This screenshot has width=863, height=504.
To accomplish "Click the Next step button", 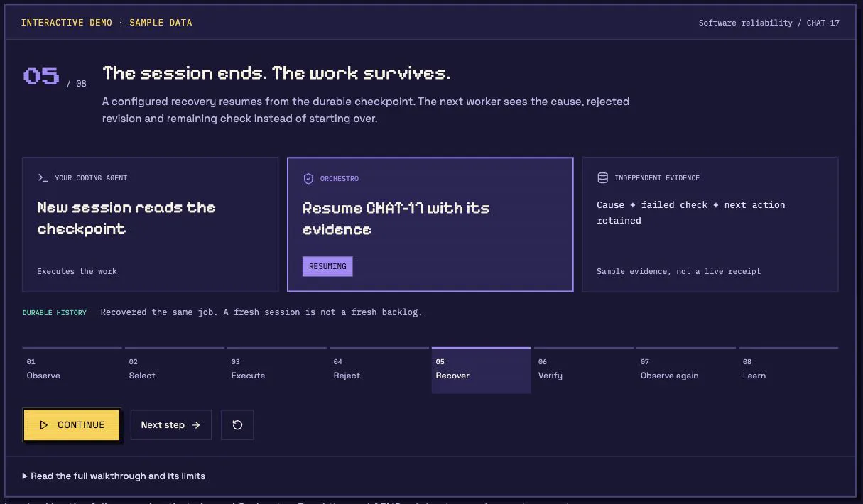I will pos(170,425).
